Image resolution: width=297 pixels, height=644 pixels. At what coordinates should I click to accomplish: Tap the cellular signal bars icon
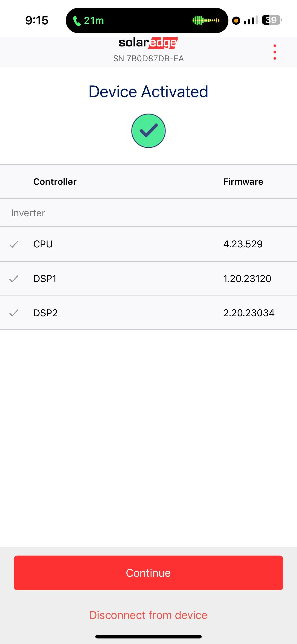coord(250,20)
